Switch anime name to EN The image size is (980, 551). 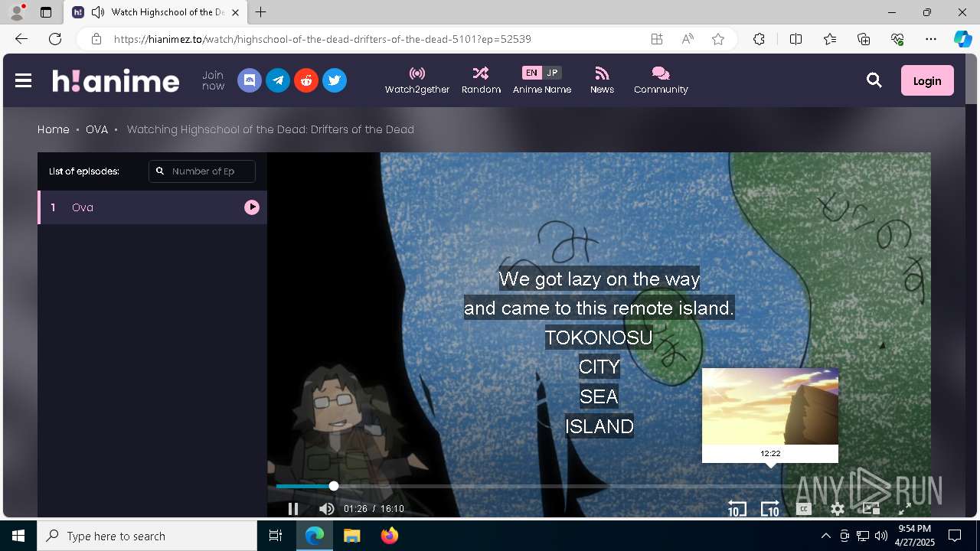531,73
